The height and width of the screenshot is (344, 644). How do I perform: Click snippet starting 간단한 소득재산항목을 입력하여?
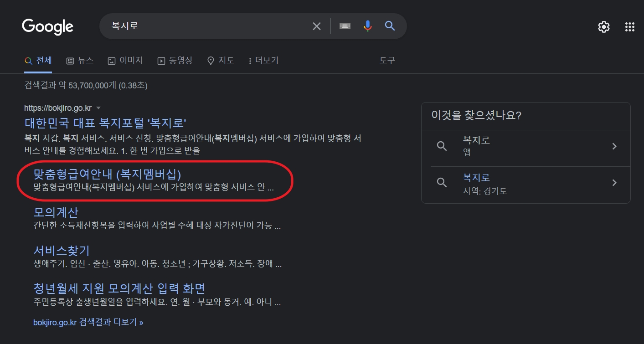pos(157,226)
